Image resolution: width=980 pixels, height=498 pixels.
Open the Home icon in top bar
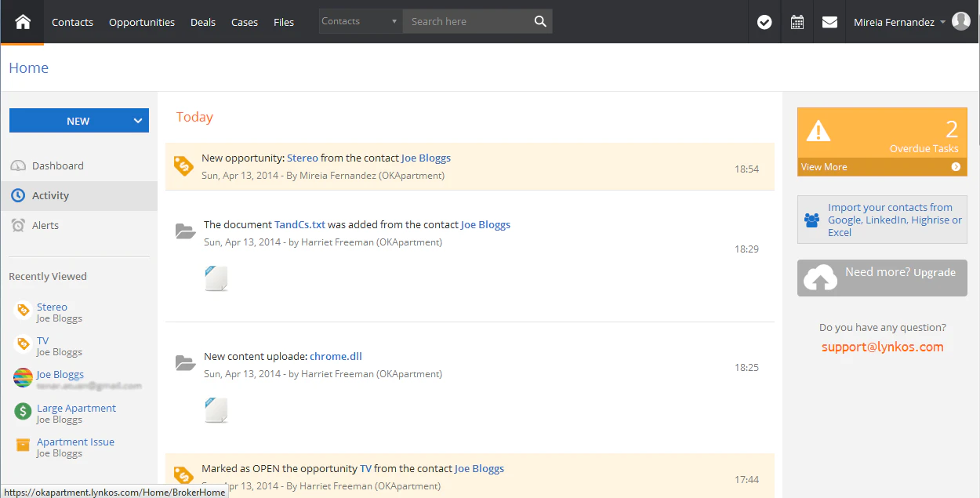[23, 22]
